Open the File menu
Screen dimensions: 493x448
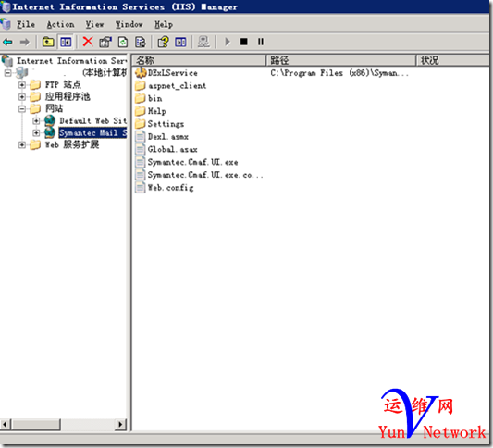pos(26,24)
